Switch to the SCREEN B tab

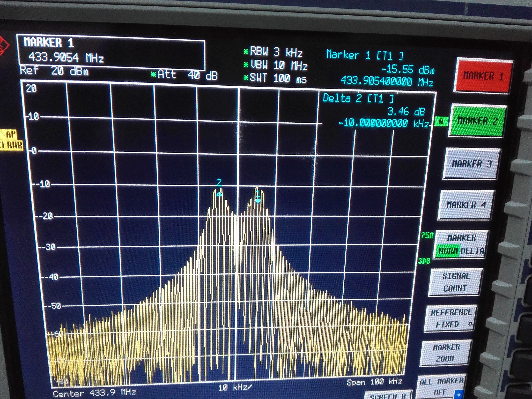388,396
